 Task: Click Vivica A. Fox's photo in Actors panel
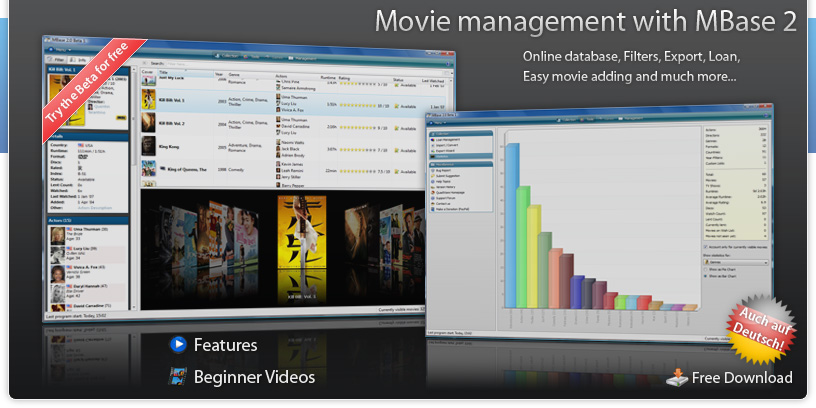(57, 274)
